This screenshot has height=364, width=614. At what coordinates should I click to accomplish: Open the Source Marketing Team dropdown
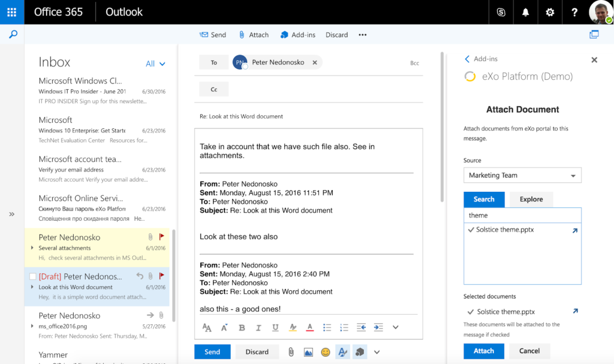(522, 175)
